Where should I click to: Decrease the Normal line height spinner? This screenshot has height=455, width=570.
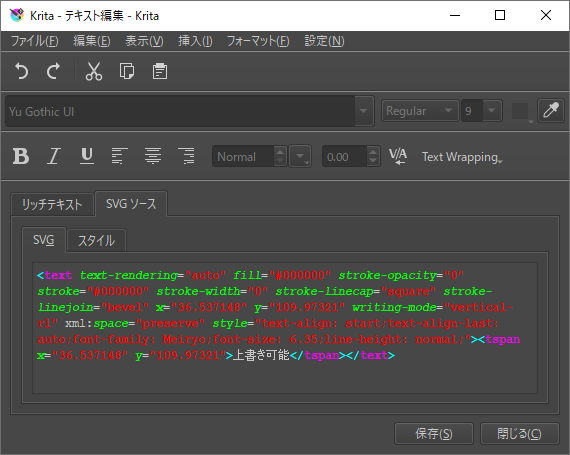click(x=280, y=162)
